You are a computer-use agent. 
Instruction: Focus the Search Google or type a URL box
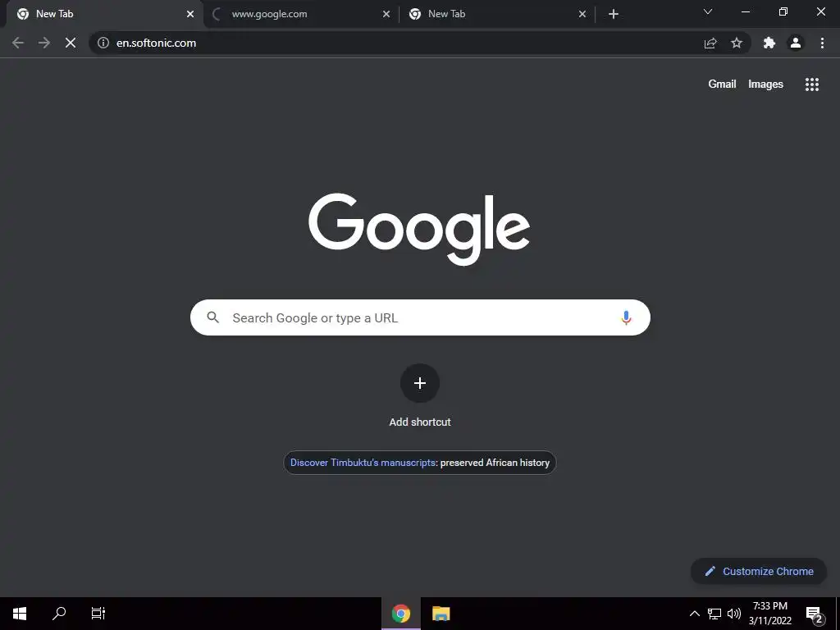pos(420,317)
